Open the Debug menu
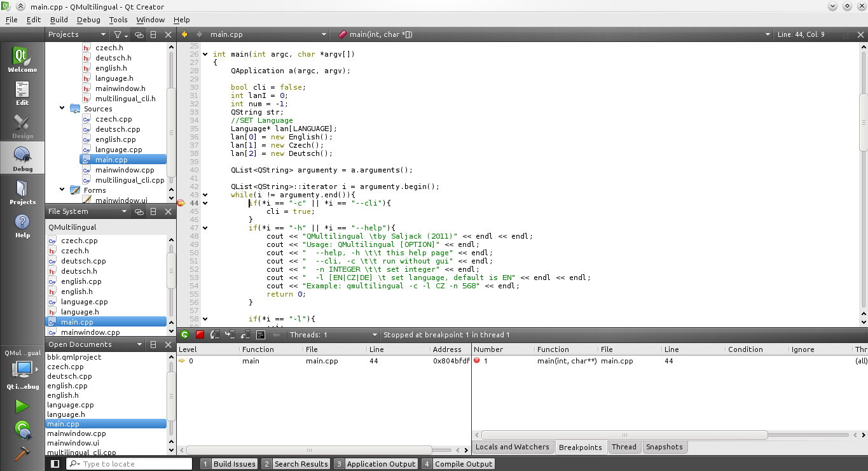The height and width of the screenshot is (471, 868). coord(88,20)
